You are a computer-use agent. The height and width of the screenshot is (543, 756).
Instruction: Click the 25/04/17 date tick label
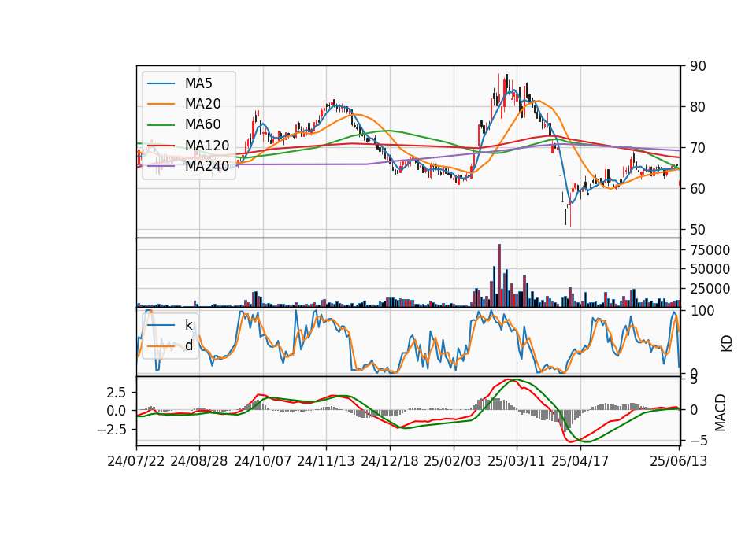click(580, 461)
